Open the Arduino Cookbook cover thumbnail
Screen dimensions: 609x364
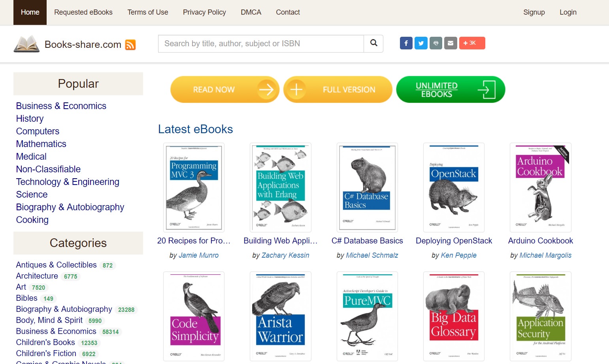click(x=540, y=187)
